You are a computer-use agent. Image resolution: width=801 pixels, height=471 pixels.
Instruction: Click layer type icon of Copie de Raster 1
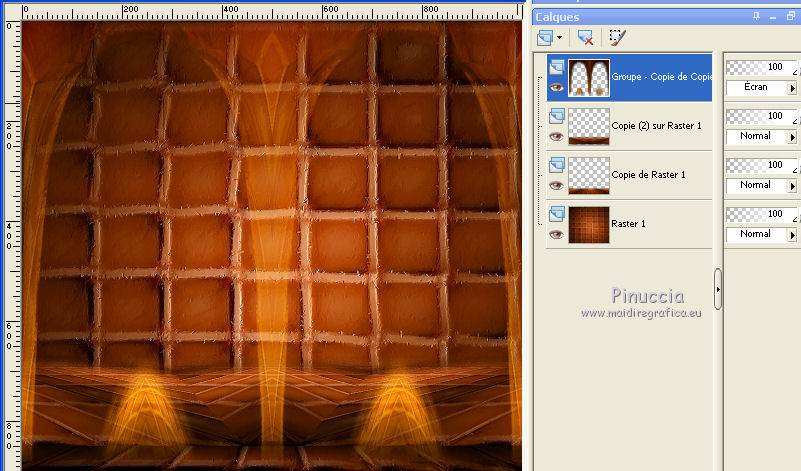pyautogui.click(x=557, y=164)
